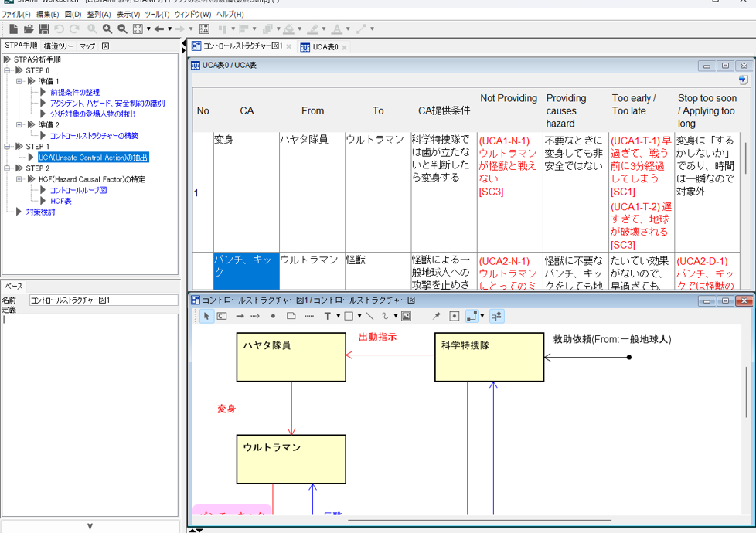The image size is (756, 533).
Task: Toggle the align-guides button in diagram toolbar
Action: pos(496,316)
